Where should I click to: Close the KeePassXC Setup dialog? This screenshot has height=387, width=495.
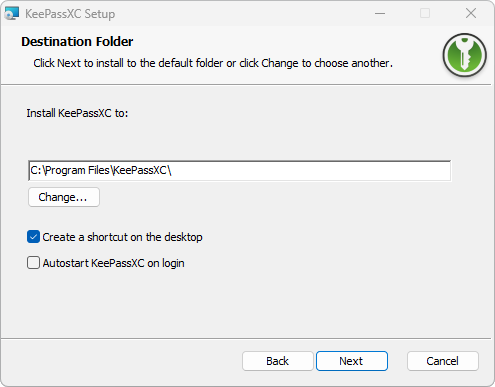[471, 14]
